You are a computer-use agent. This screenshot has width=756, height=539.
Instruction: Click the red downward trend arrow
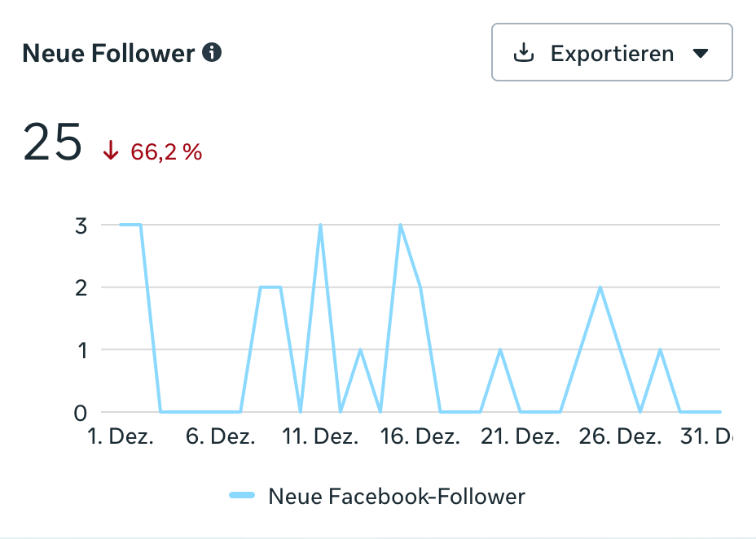111,151
